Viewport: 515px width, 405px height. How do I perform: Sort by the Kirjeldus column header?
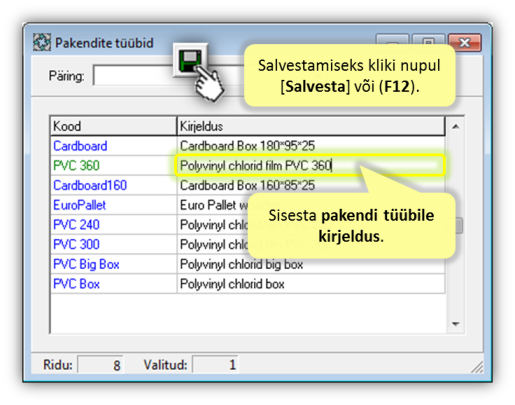(311, 126)
